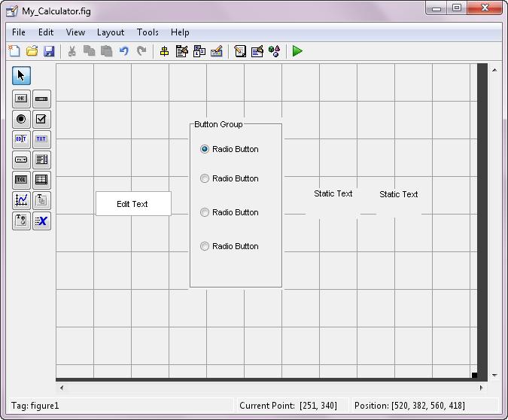
Task: Click the canvas resize handle square
Action: pyautogui.click(x=474, y=376)
